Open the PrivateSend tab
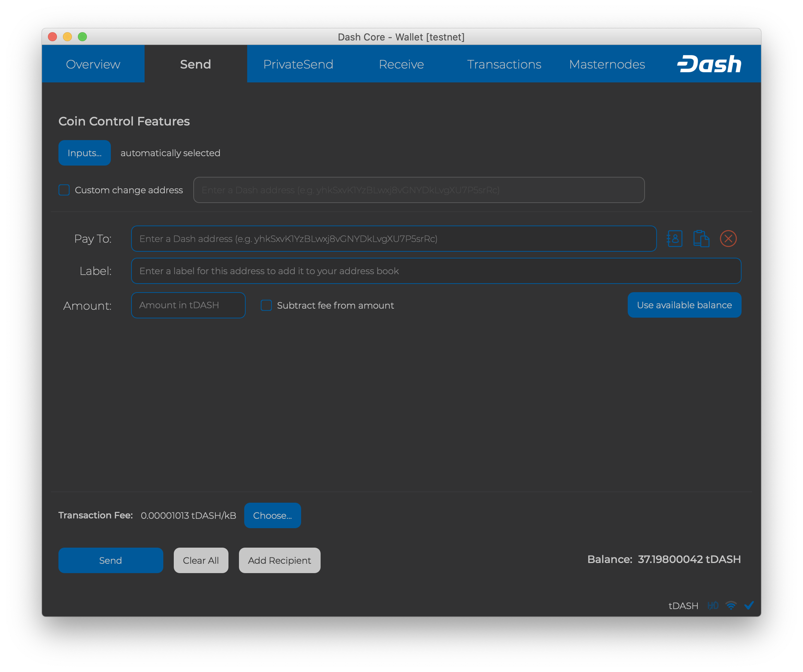 click(x=298, y=64)
